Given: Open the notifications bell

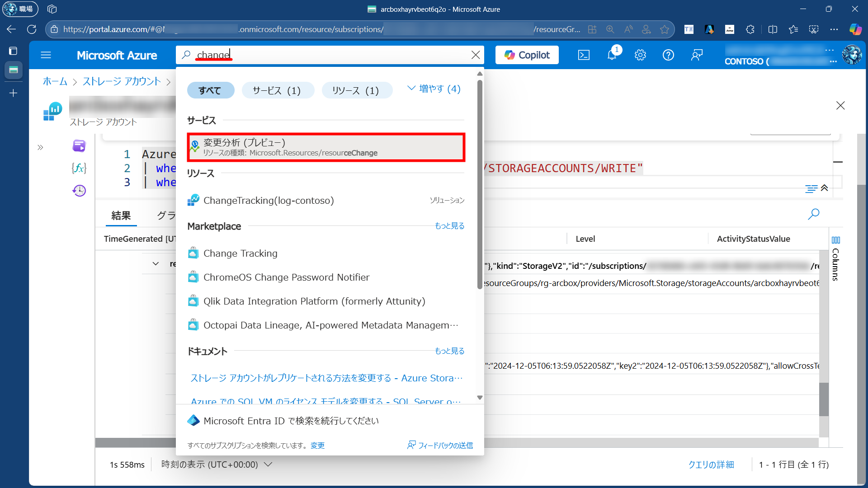Looking at the screenshot, I should pyautogui.click(x=612, y=55).
